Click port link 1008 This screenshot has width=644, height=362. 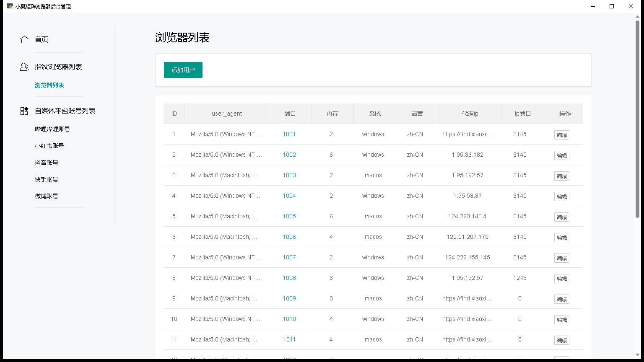tap(289, 278)
